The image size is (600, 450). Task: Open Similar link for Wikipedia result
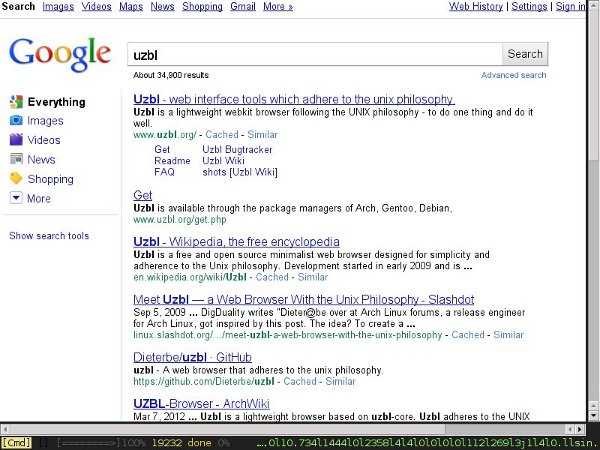(x=313, y=277)
